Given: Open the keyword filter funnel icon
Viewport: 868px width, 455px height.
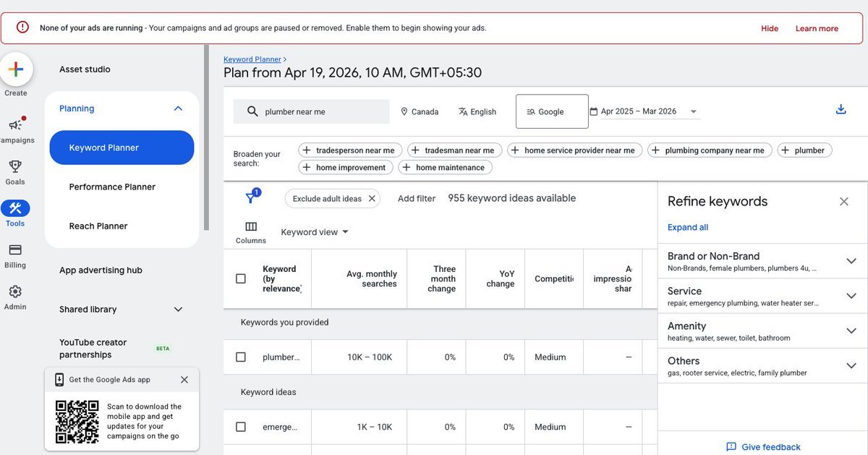Looking at the screenshot, I should tap(251, 196).
